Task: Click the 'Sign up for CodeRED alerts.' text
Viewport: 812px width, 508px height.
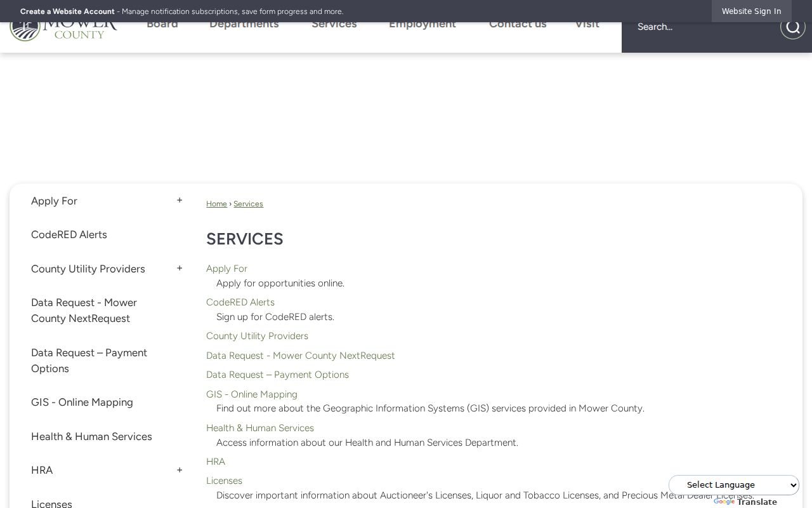Action: click(x=275, y=317)
